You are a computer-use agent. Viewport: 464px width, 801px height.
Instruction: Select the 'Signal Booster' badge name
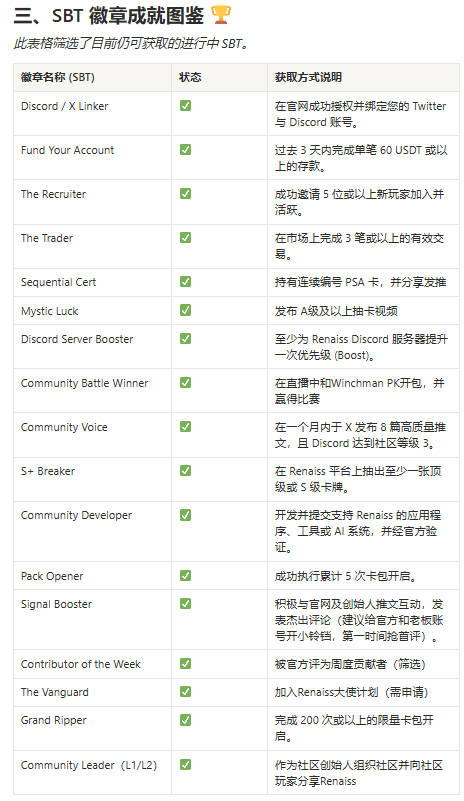pos(56,604)
